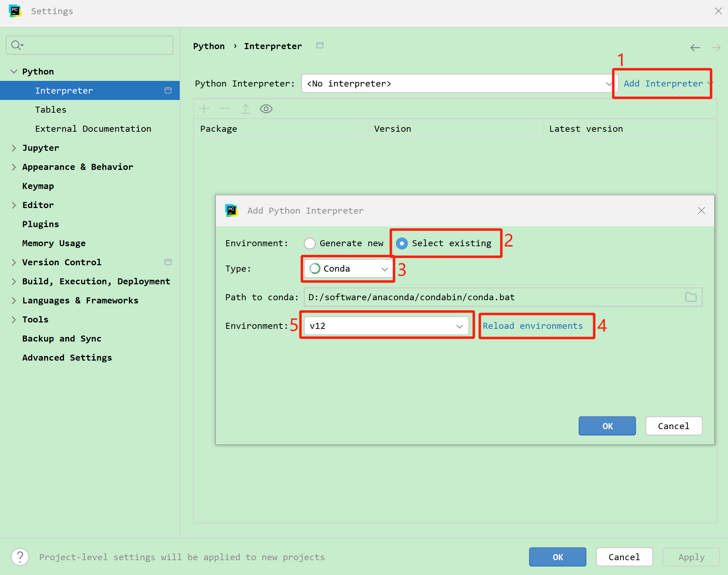
Task: Toggle show early releases eye icon
Action: tap(266, 109)
